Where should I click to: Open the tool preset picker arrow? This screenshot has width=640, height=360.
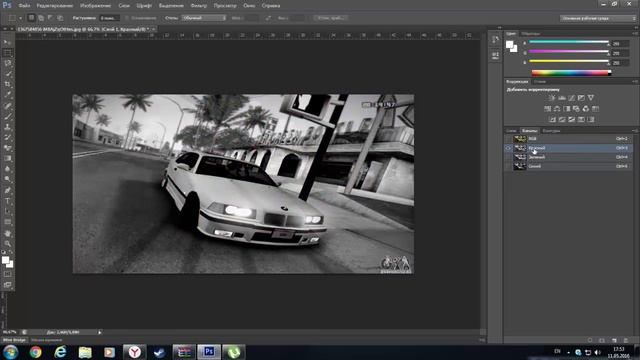tap(20, 18)
